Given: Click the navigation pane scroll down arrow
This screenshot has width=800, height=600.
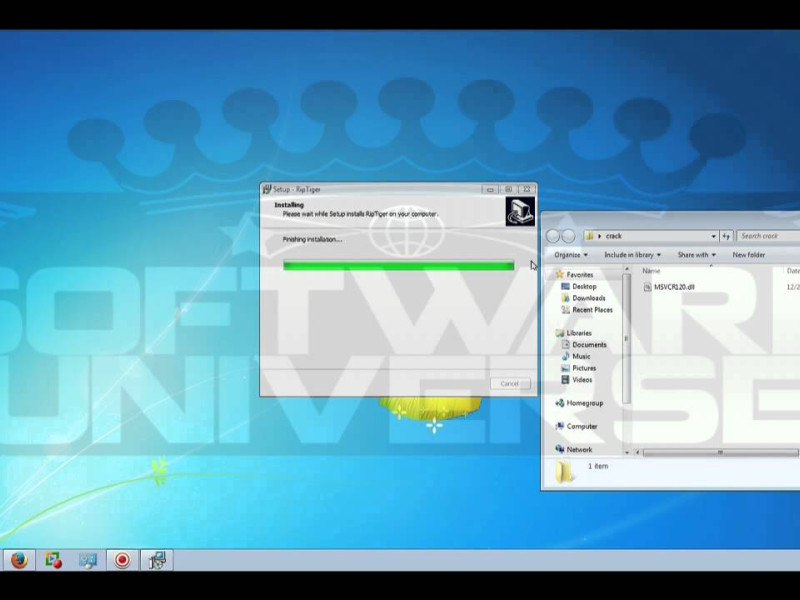Looking at the screenshot, I should pyautogui.click(x=627, y=453).
